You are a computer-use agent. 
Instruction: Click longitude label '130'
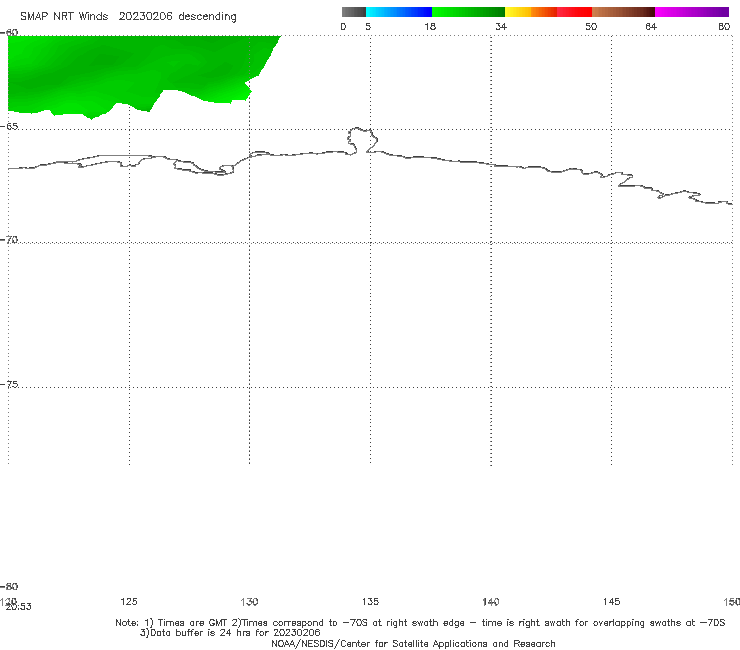click(249, 601)
